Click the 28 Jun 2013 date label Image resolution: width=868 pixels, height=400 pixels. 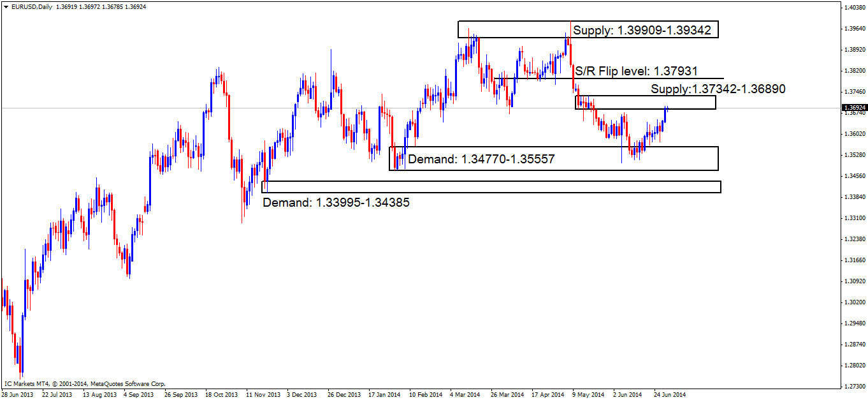pyautogui.click(x=18, y=395)
